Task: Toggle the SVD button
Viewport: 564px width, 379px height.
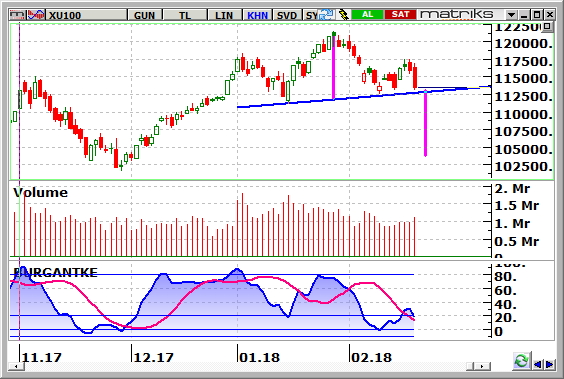Action: pyautogui.click(x=287, y=15)
